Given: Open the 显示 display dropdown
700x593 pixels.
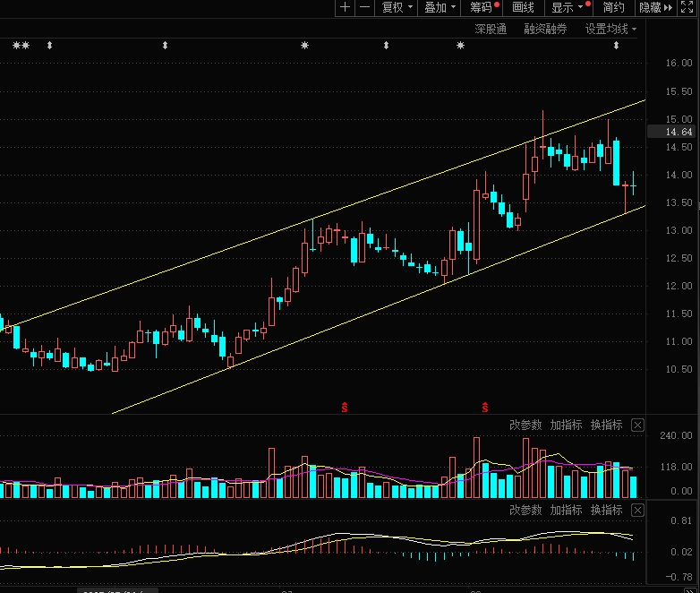Looking at the screenshot, I should (569, 7).
